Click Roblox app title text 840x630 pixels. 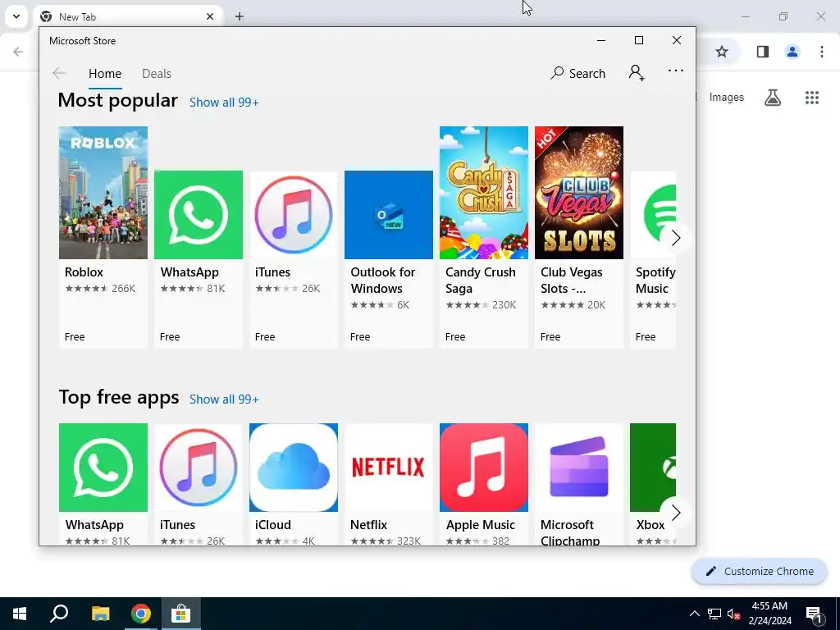coord(84,272)
